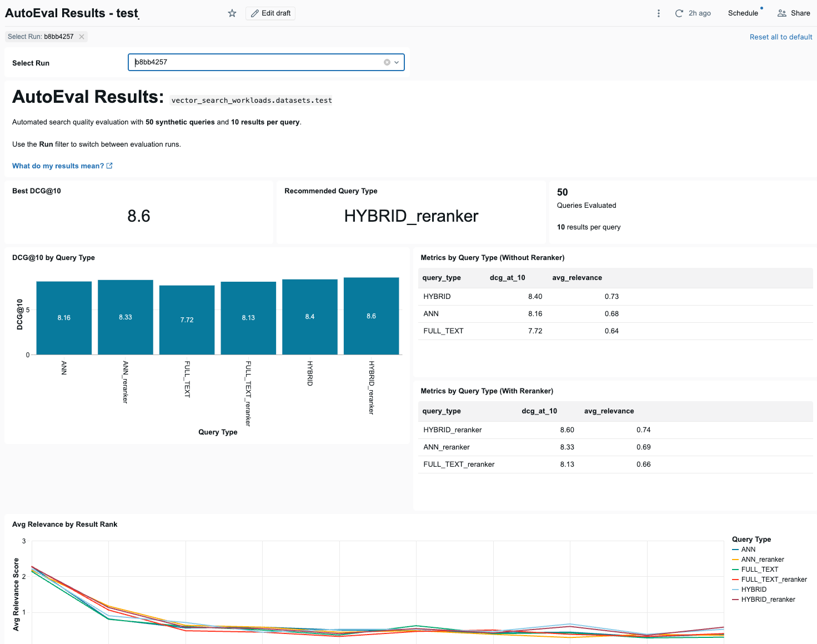Screen dimensions: 817x644
Task: Remove the b8bb4257 filter chip
Action: [x=81, y=37]
